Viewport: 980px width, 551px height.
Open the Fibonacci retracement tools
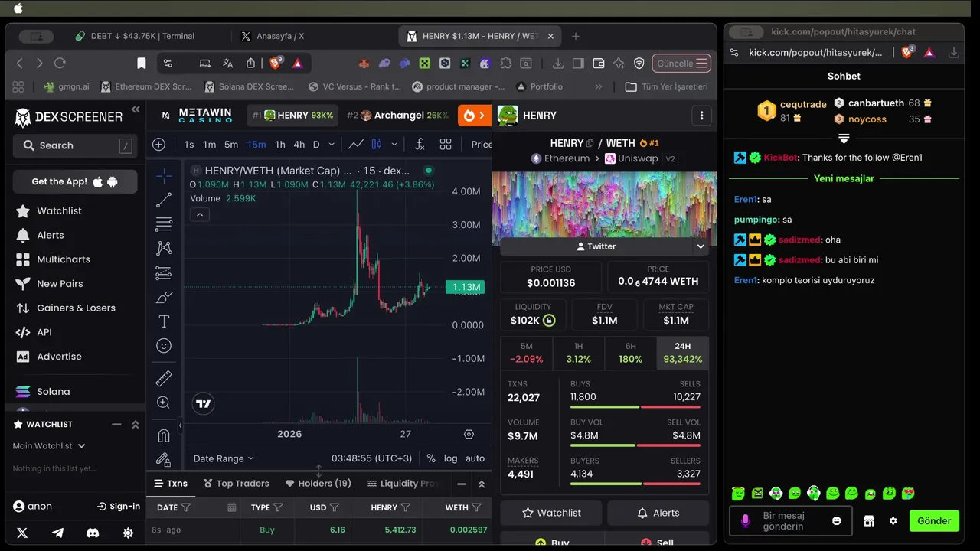point(164,224)
